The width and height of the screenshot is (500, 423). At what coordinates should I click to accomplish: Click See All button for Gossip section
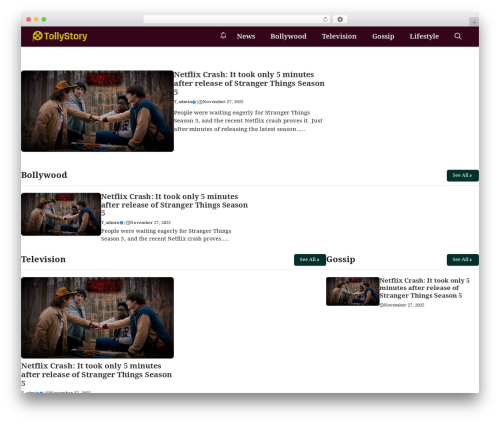click(x=463, y=260)
